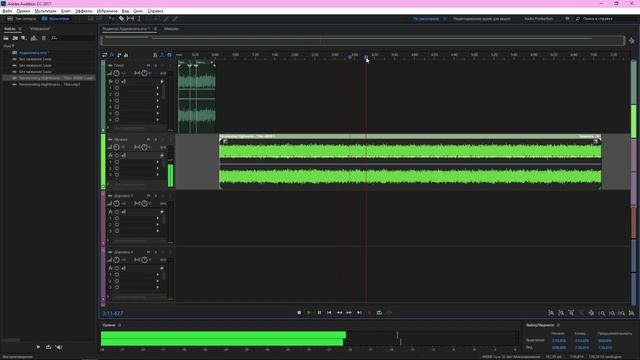Screen dimensions: 640x360
Task: Arm the Голос track for recording
Action: click(163, 65)
